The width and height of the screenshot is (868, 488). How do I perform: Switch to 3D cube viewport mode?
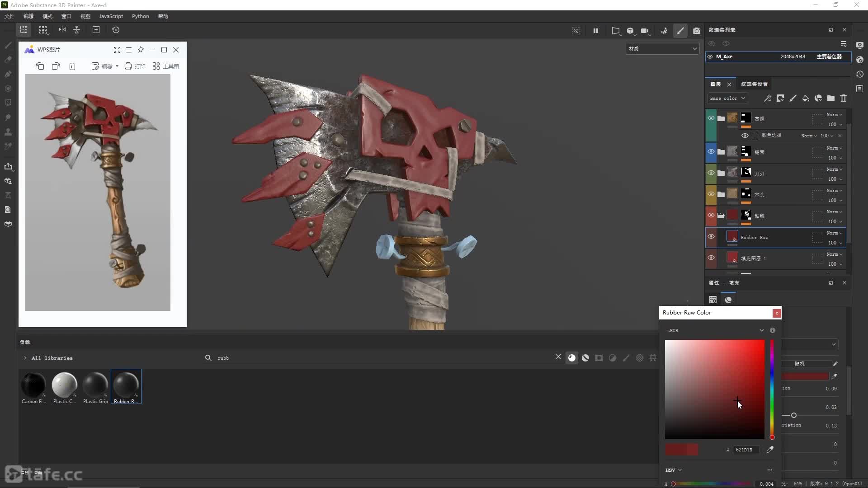click(630, 31)
